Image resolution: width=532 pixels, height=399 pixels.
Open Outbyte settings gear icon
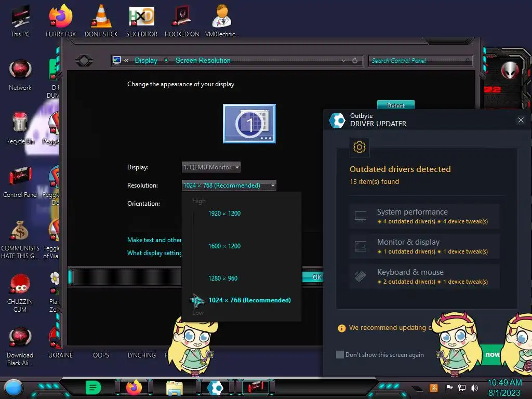[x=360, y=147]
